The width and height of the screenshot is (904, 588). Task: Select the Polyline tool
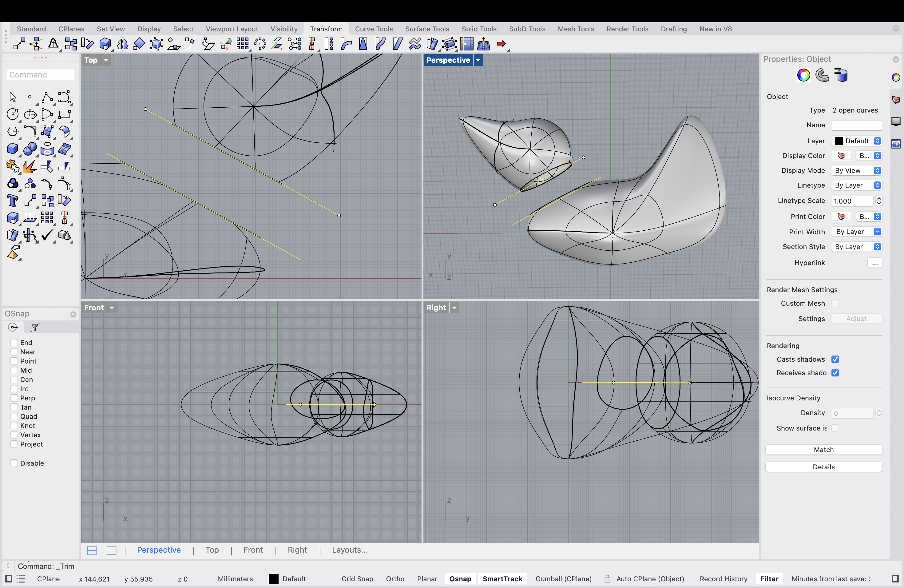click(47, 97)
